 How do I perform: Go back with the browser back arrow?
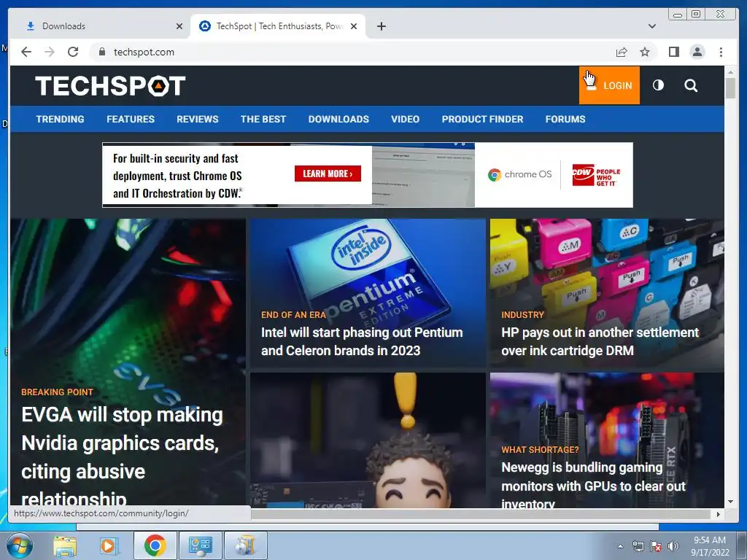26,52
